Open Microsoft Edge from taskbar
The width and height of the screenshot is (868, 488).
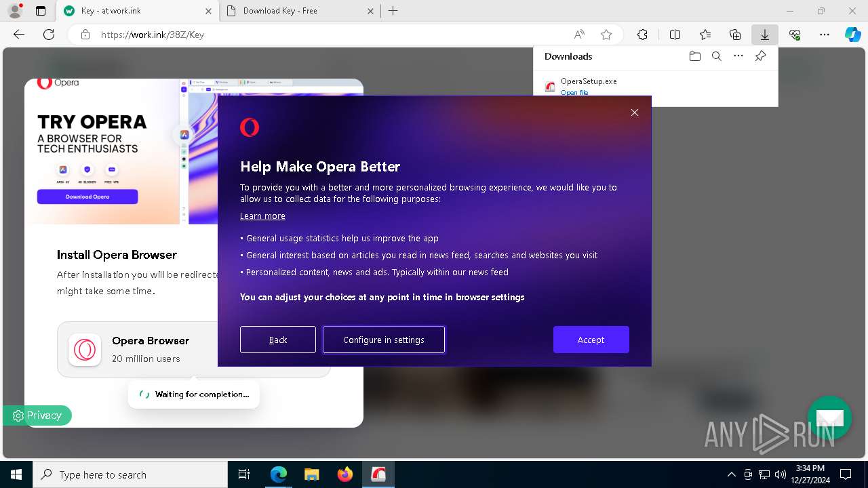click(x=279, y=474)
